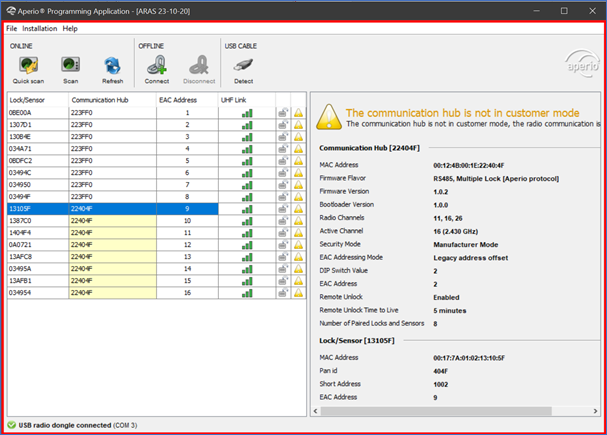Click the lock status icon in row 1387C0

[x=283, y=221]
